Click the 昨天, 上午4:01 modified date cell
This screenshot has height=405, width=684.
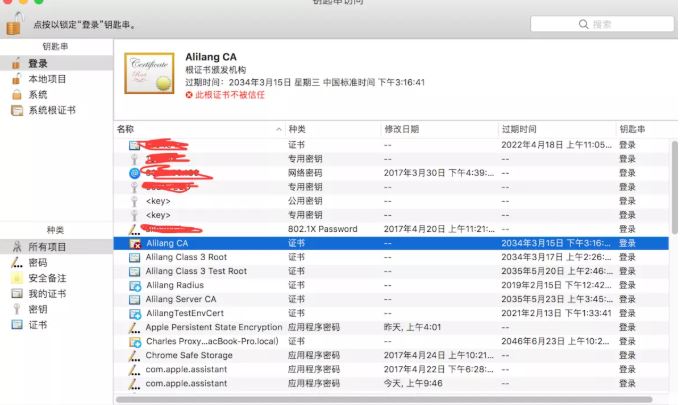tap(412, 327)
